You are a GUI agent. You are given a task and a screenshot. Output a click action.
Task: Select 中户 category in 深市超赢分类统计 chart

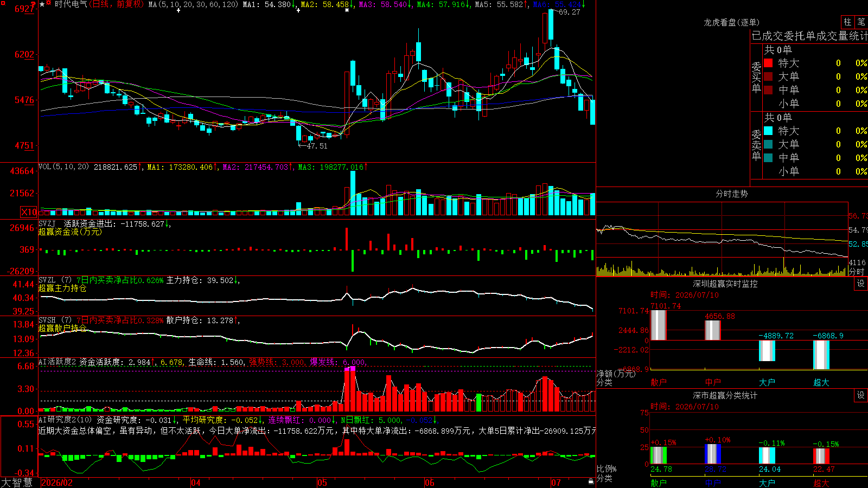(713, 483)
